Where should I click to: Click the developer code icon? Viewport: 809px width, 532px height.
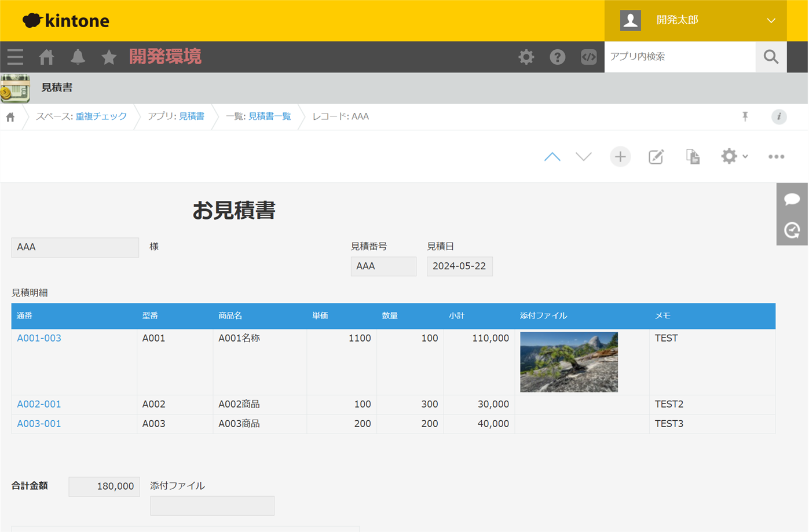(x=589, y=57)
